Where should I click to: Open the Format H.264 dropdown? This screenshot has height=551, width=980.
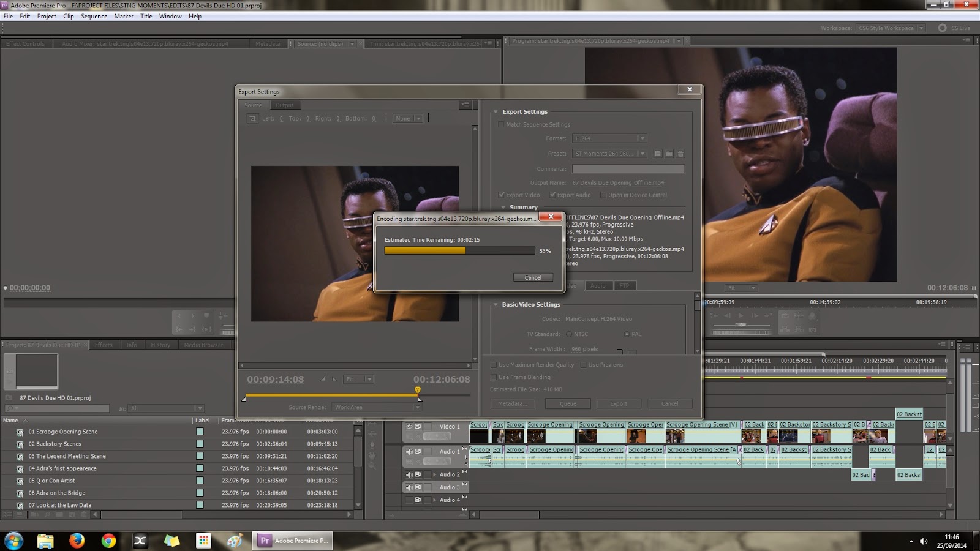(609, 138)
